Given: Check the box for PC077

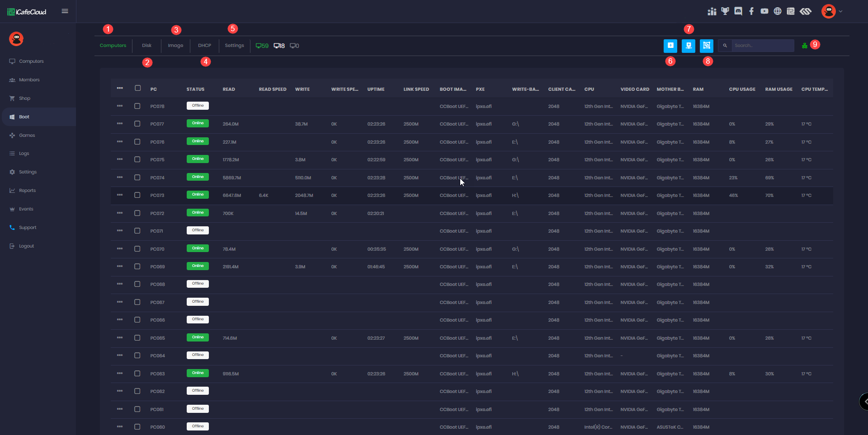Looking at the screenshot, I should (137, 124).
